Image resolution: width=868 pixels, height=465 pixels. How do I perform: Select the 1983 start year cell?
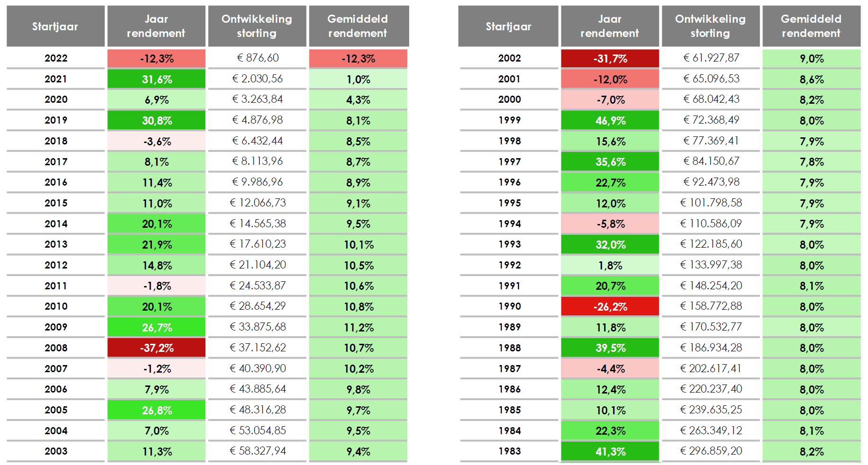point(509,451)
